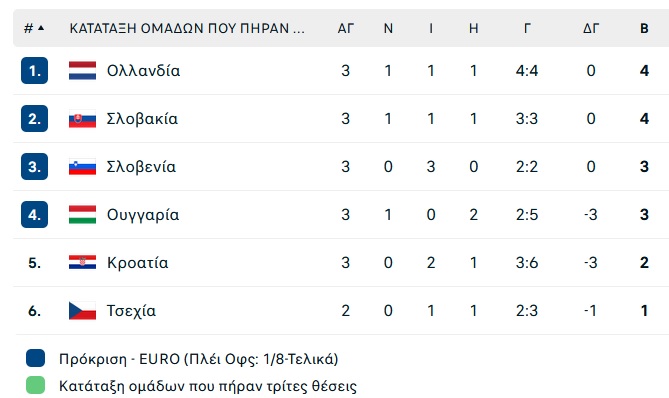Click the Slovakia flag icon
The image size is (669, 398).
[82, 119]
